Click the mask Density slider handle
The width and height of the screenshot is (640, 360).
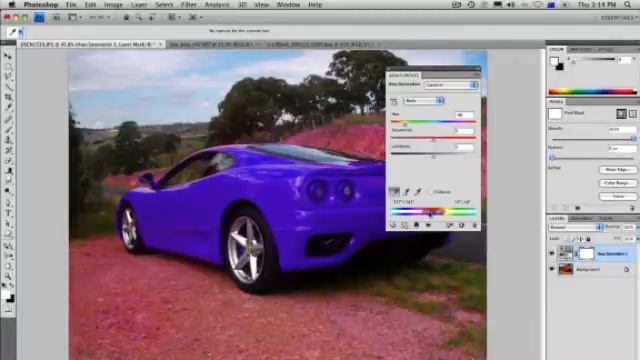click(633, 140)
